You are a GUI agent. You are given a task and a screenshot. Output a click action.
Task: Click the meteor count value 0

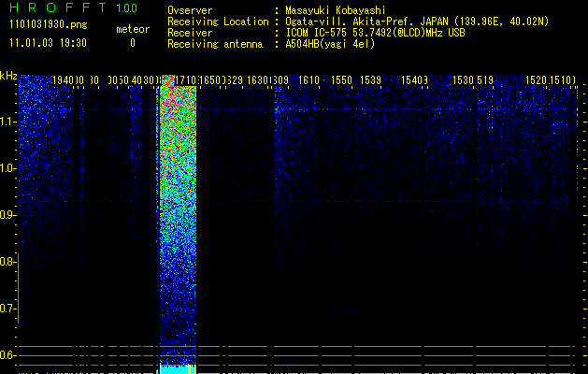[x=133, y=43]
